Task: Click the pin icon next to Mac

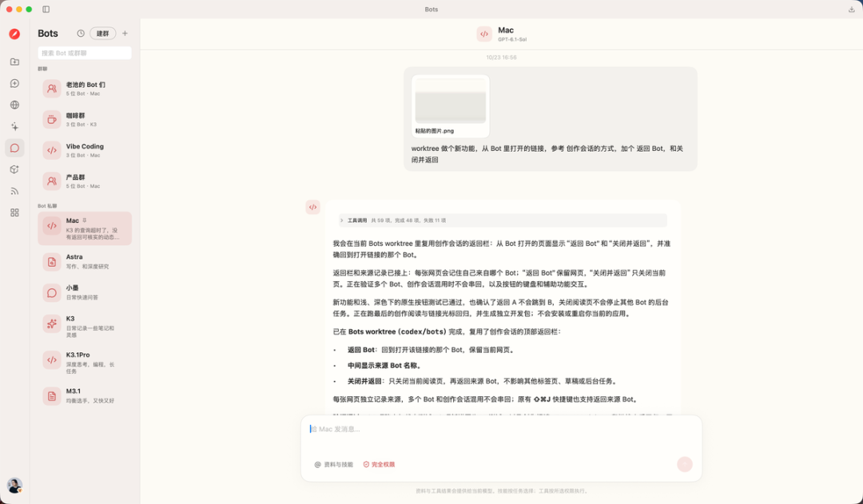Action: point(84,220)
